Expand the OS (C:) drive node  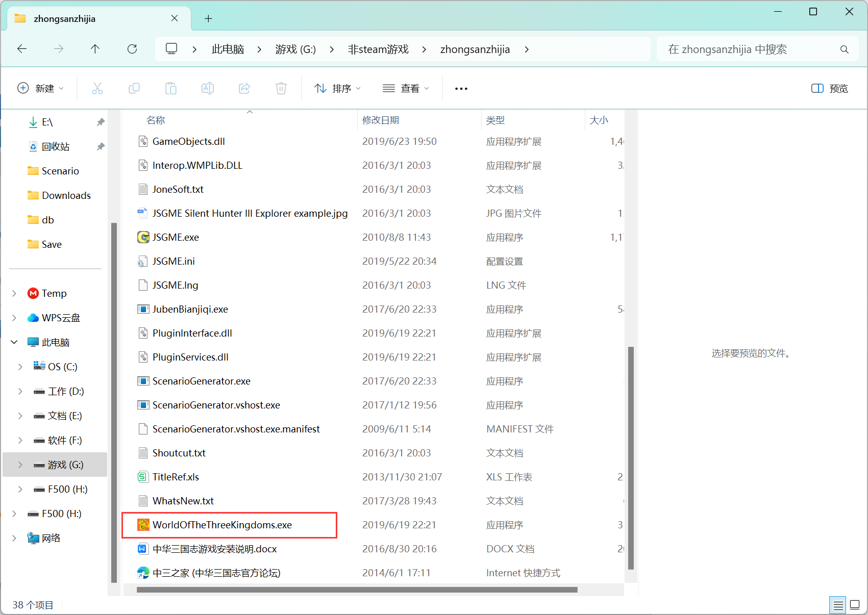pos(20,367)
